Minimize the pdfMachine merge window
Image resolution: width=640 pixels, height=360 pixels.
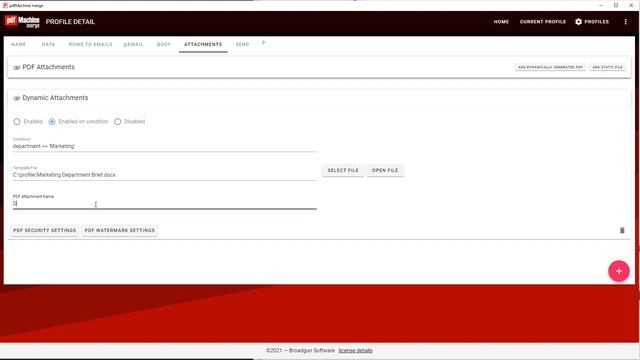point(601,5)
